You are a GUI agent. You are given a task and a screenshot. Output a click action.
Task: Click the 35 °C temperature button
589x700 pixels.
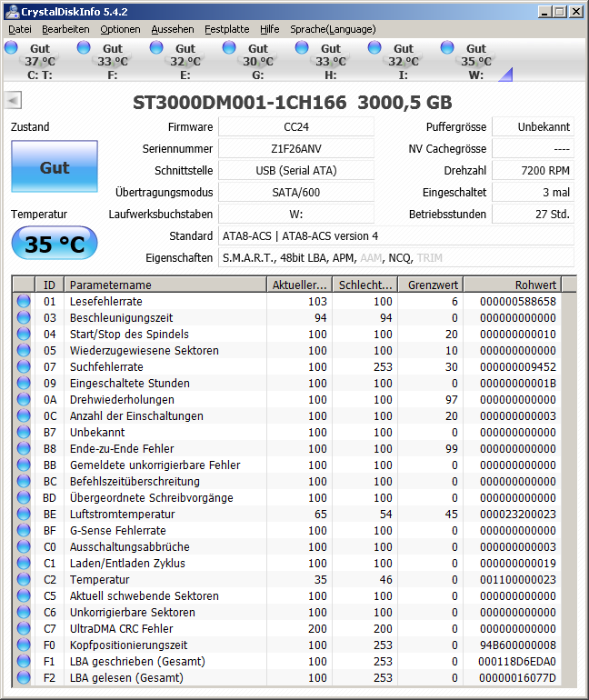click(x=55, y=244)
